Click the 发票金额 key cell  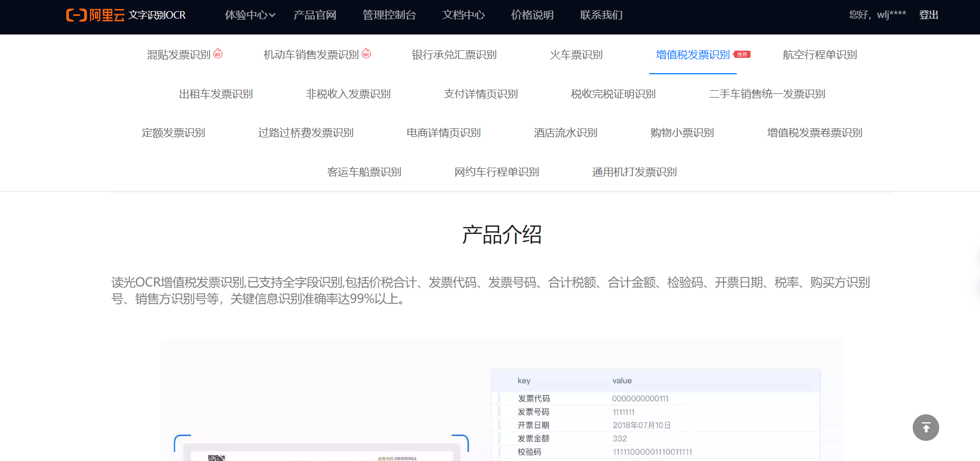coord(534,438)
